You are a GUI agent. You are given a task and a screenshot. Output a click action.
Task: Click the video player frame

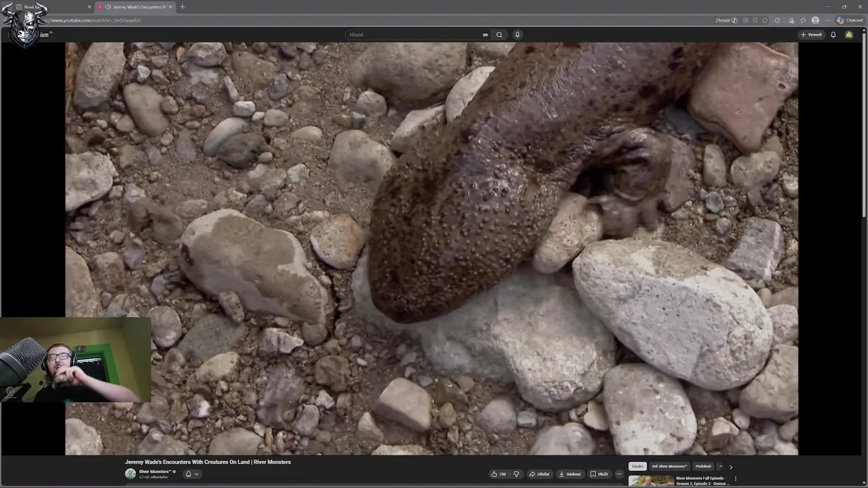[x=431, y=248]
